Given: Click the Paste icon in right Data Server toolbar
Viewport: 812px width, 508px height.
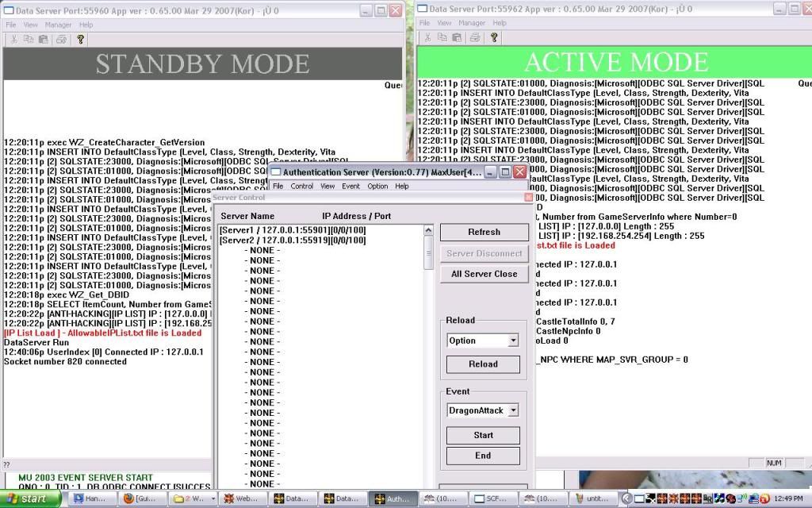Looking at the screenshot, I should 457,37.
